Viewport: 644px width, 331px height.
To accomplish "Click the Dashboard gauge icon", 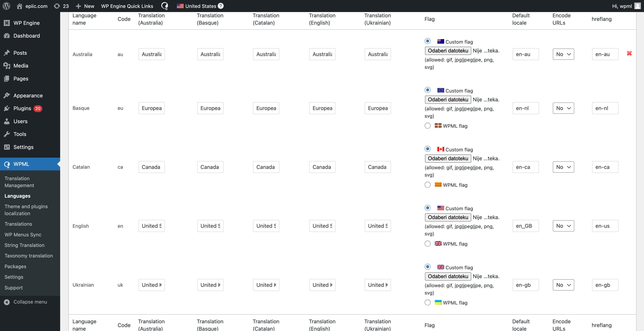I will (7, 36).
